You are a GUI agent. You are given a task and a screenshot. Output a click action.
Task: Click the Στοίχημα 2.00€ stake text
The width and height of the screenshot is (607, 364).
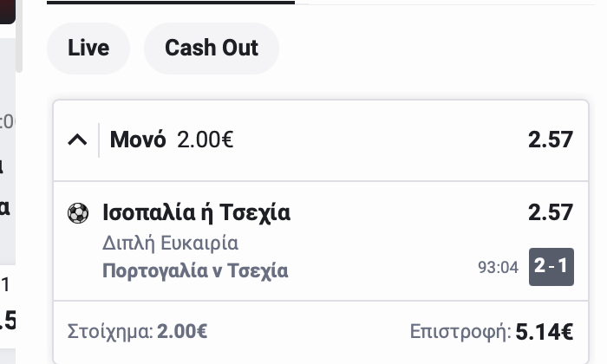(137, 331)
